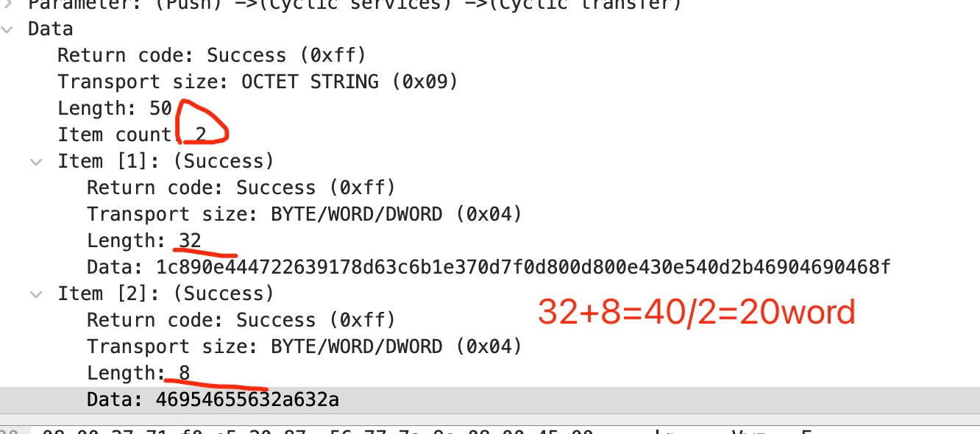Collapse the Item [1] disclosure arrow
980x434 pixels.
(36, 162)
